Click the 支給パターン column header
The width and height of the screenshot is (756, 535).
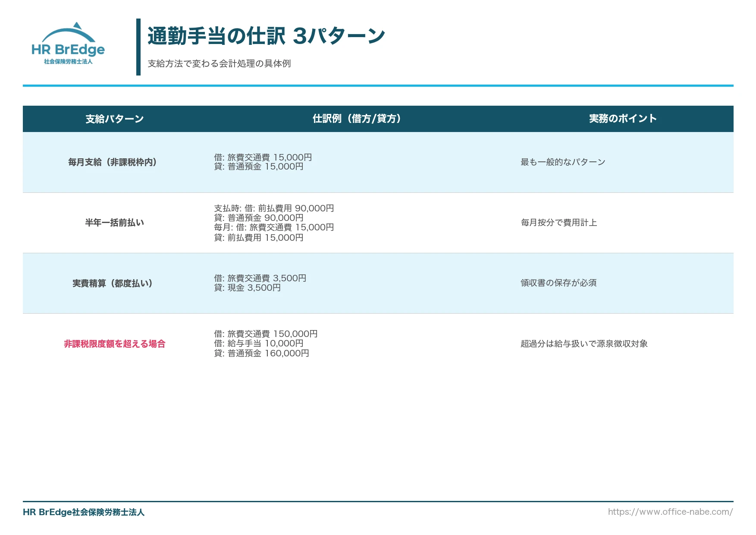114,119
